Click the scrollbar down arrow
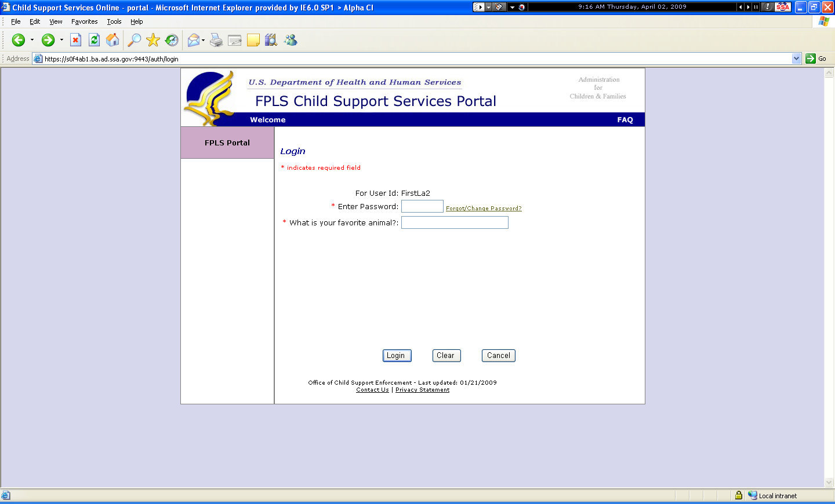 pyautogui.click(x=829, y=482)
